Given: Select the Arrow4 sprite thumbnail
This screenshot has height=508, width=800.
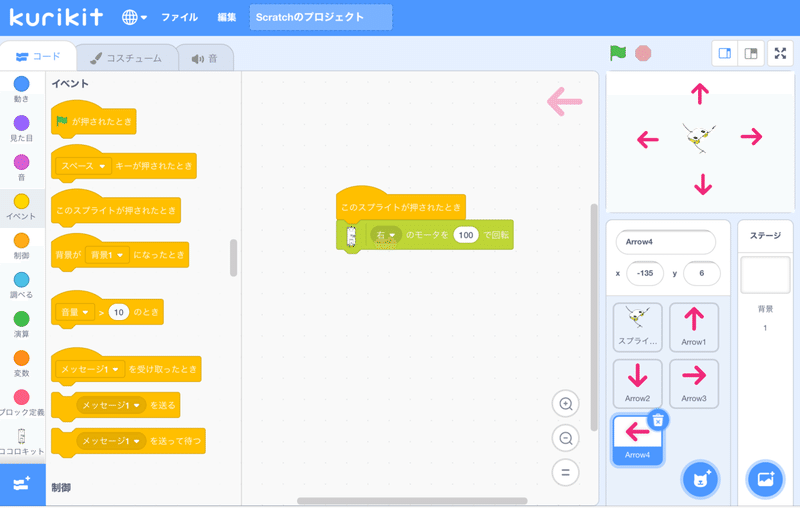Looking at the screenshot, I should pyautogui.click(x=638, y=440).
